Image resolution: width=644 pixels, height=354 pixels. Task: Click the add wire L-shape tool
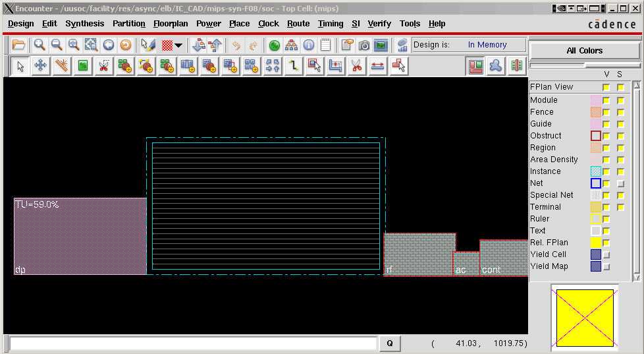[293, 66]
